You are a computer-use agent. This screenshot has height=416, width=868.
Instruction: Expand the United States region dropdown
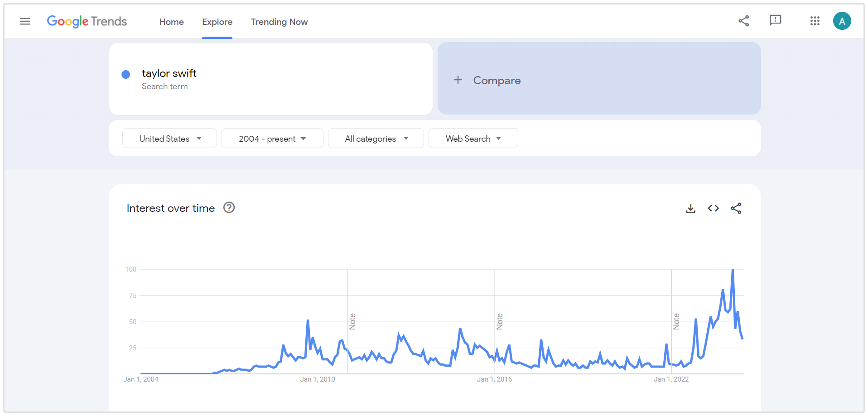coord(169,139)
